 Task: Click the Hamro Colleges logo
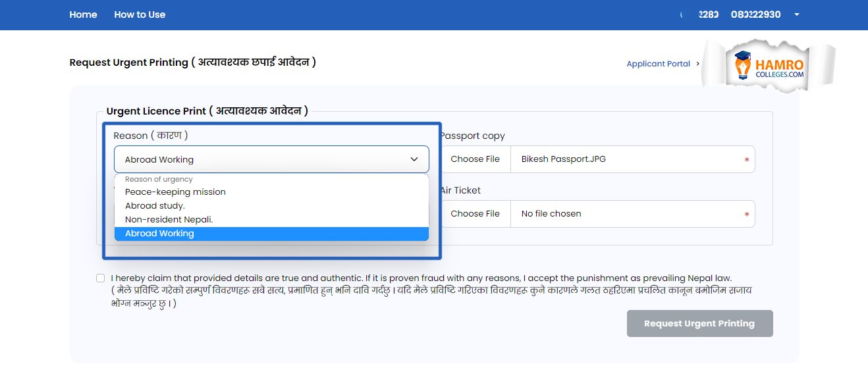click(769, 64)
